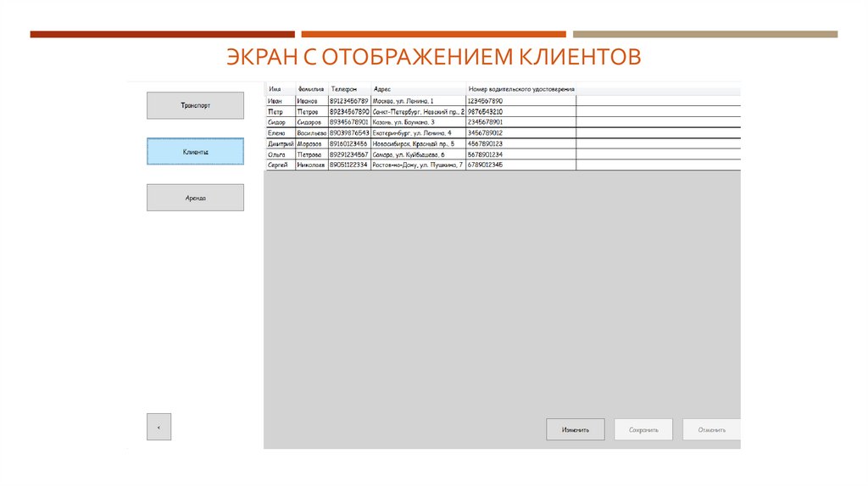Click address Ростов-на-Дону, ул. Пушкина, 7
The image size is (868, 487).
pyautogui.click(x=418, y=165)
